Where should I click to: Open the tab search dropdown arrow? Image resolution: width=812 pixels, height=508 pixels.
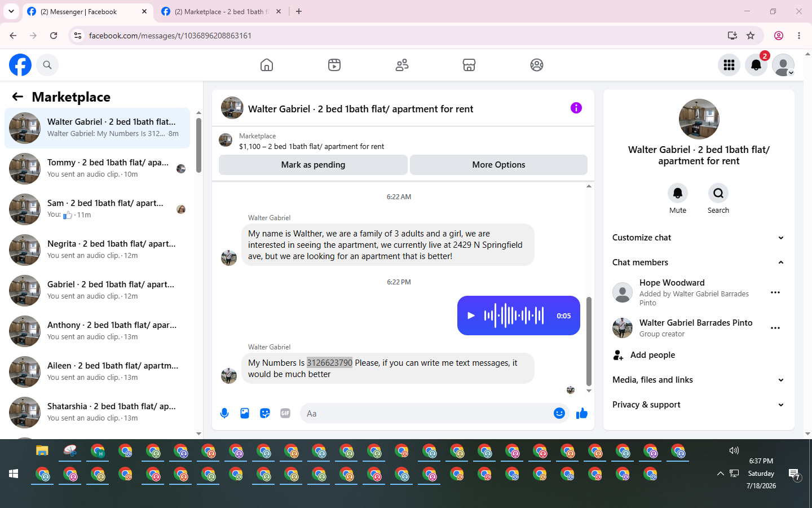pyautogui.click(x=11, y=11)
